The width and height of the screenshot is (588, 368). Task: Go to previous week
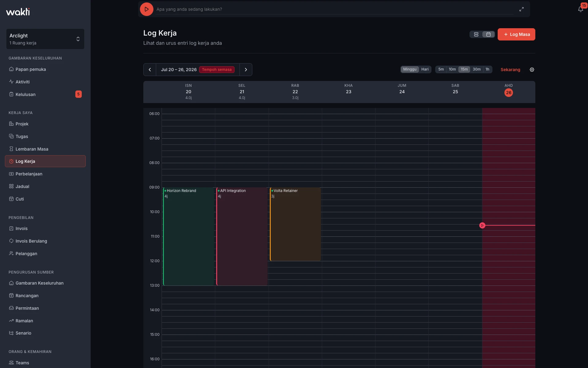pos(150,70)
